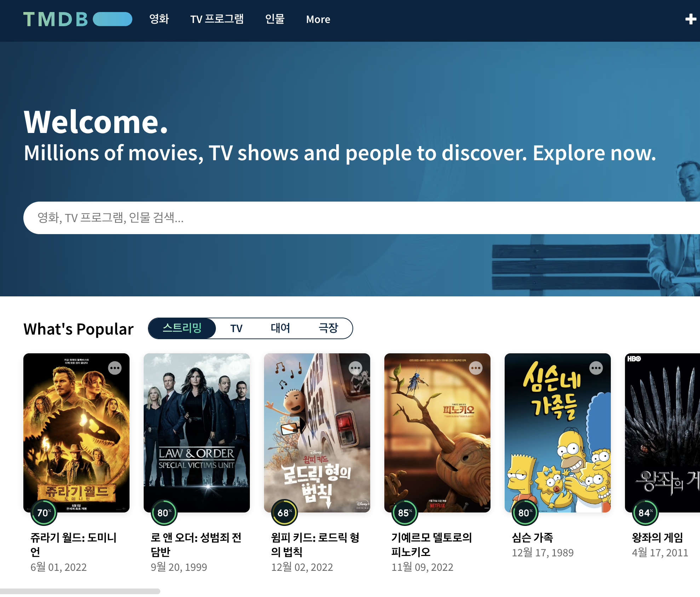Click the plus add-content icon
This screenshot has height=597, width=700.
690,19
